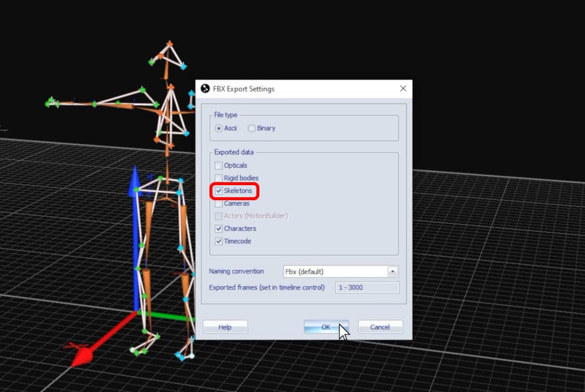The image size is (585, 392).
Task: Disable the Timecode export option
Action: click(x=218, y=241)
